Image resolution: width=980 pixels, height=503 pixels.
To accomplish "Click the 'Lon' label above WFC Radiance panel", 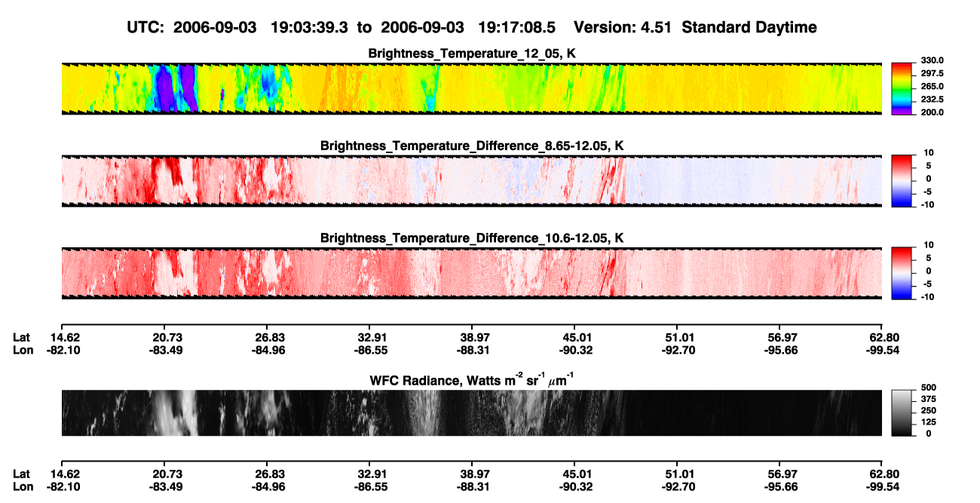I will pos(23,350).
